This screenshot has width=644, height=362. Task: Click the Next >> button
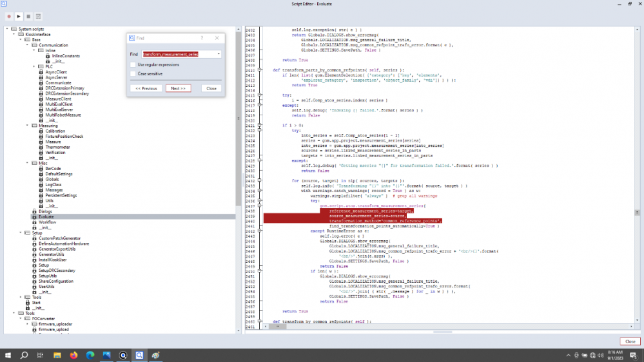[178, 88]
